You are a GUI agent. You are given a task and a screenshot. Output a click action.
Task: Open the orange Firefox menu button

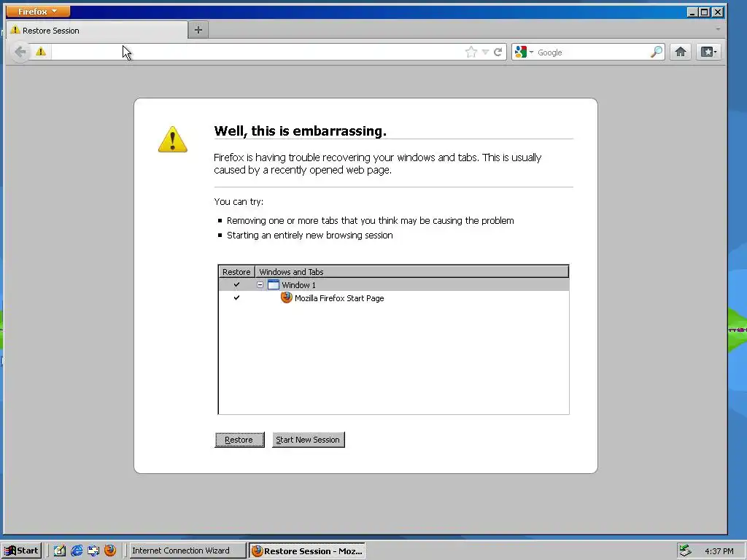pos(38,11)
